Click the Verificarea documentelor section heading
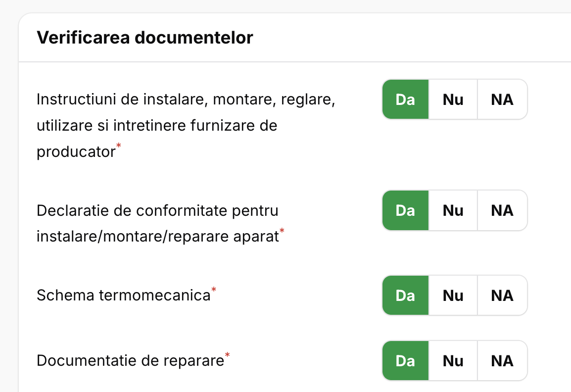 coord(145,38)
